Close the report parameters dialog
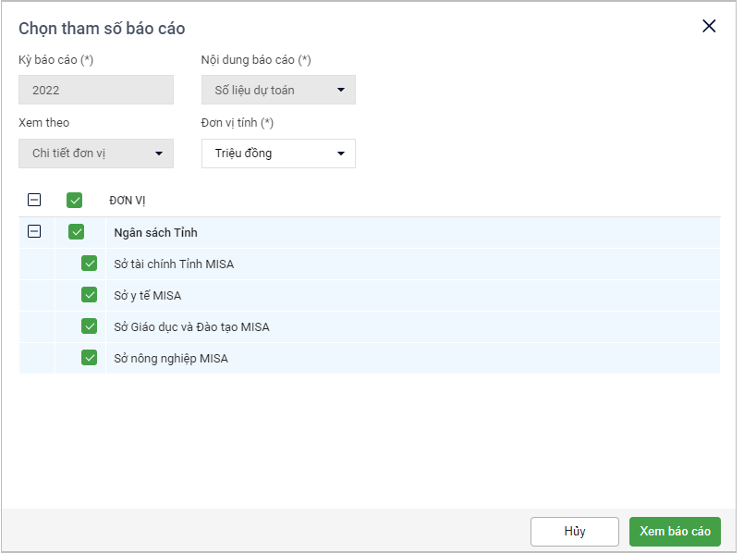 [x=709, y=26]
